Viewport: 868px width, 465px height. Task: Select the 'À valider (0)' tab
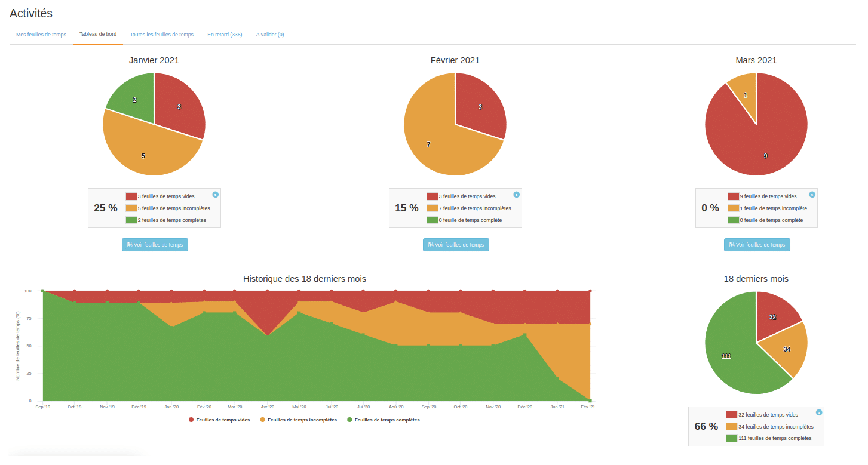click(270, 35)
